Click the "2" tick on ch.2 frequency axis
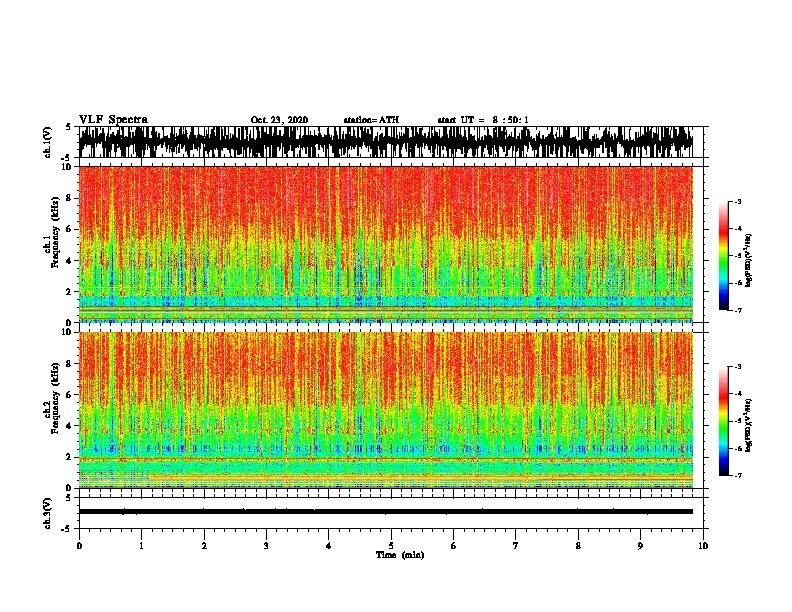792x612 pixels. pos(71,457)
